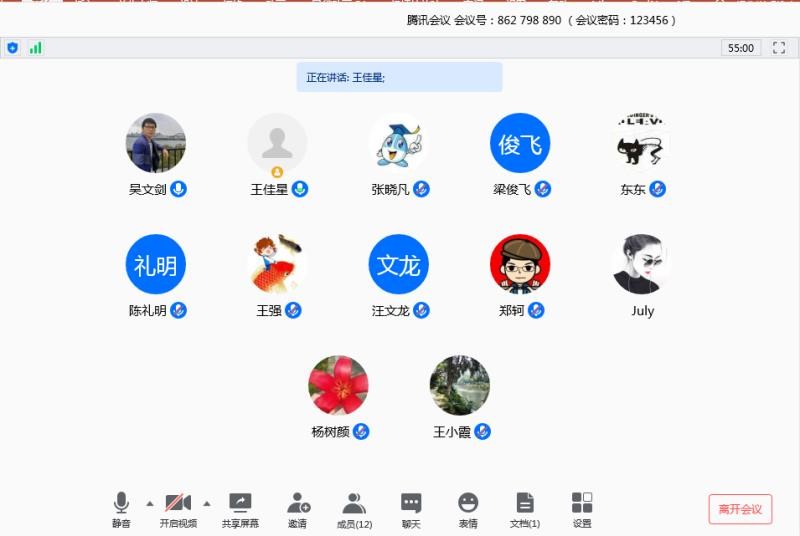
Task: Click the 正在讲话 speaking indicator banner
Action: [x=399, y=77]
